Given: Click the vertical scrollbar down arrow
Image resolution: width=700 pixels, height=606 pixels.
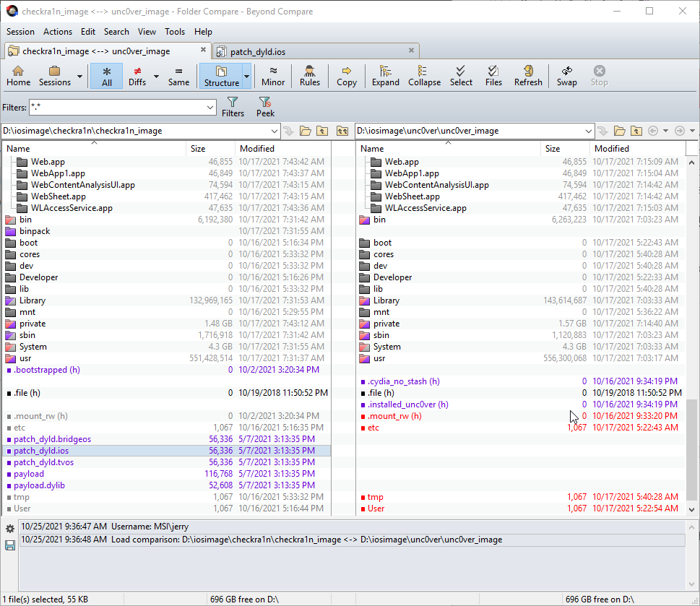Looking at the screenshot, I should [x=691, y=510].
